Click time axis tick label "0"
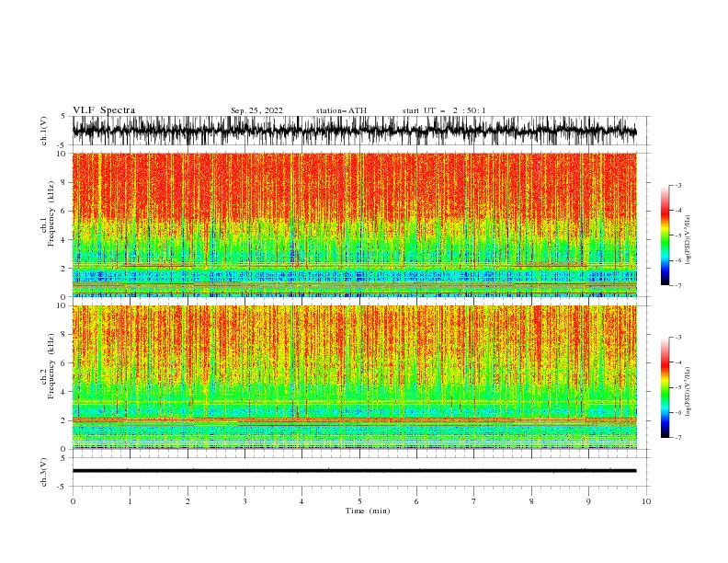 (73, 501)
